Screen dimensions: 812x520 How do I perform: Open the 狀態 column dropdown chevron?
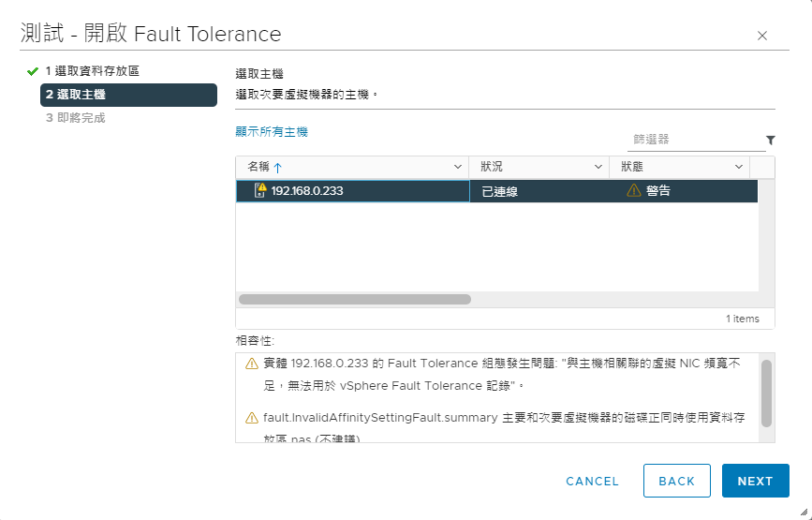(739, 167)
